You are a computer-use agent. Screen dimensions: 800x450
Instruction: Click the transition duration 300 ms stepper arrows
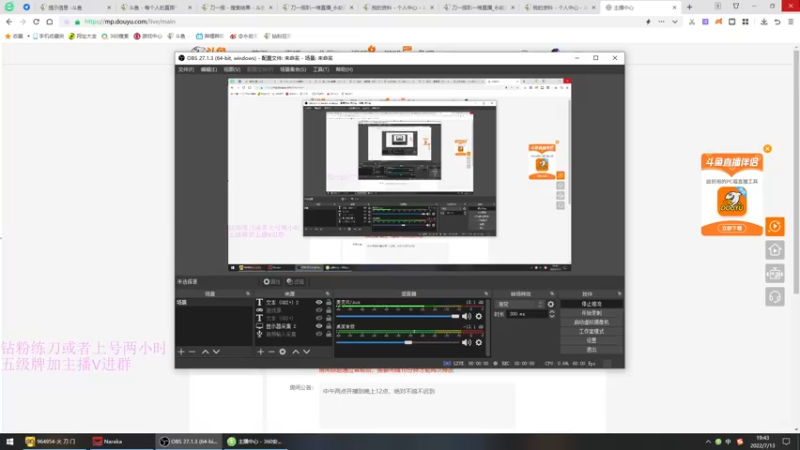point(552,314)
